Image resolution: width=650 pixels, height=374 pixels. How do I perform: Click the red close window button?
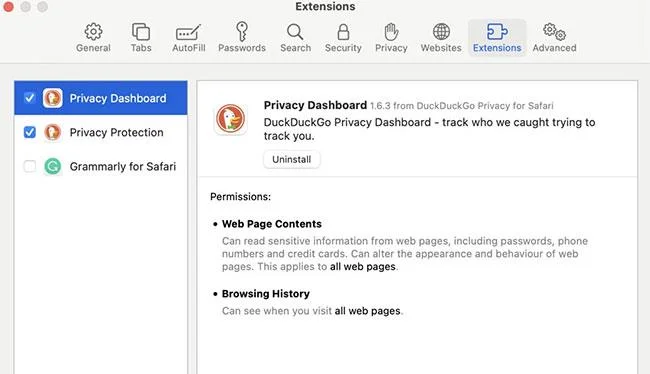[8, 7]
